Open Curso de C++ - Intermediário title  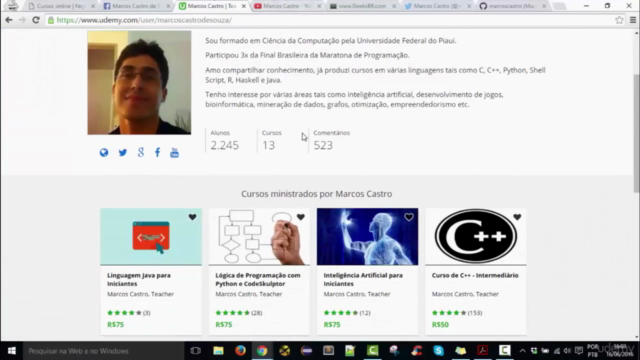tap(475, 276)
